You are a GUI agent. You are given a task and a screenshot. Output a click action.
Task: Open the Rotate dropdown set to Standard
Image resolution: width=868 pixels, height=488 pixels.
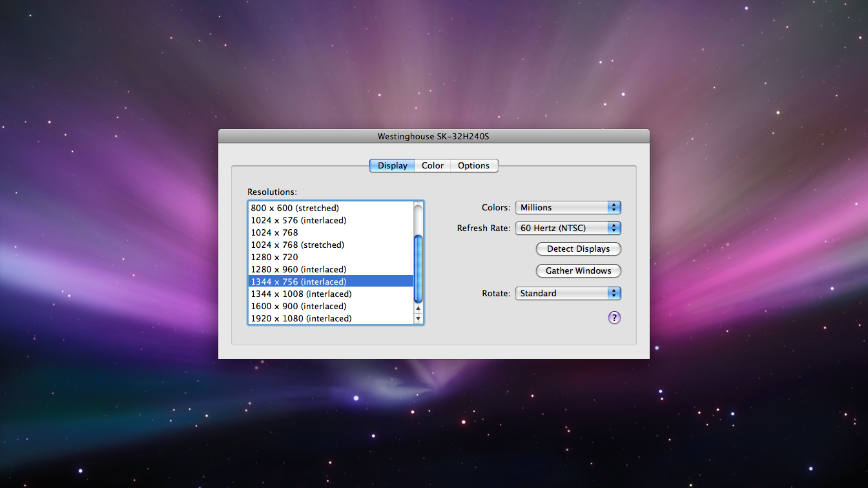point(568,294)
